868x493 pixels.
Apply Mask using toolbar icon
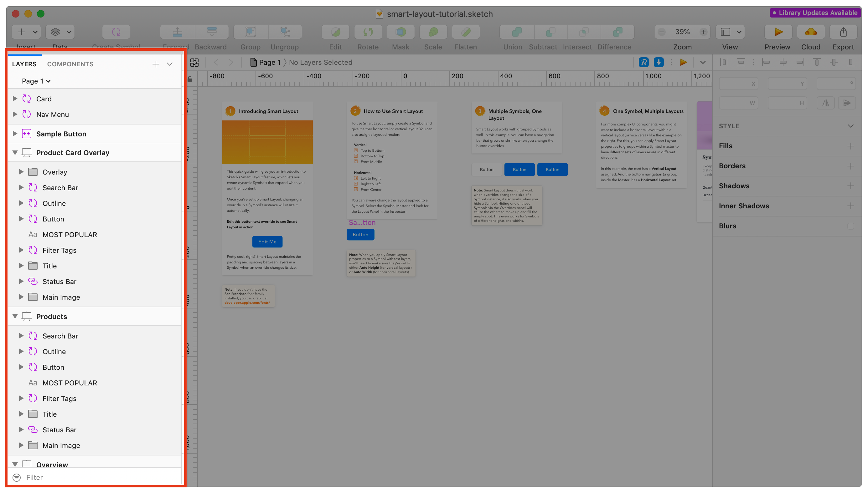pyautogui.click(x=400, y=32)
